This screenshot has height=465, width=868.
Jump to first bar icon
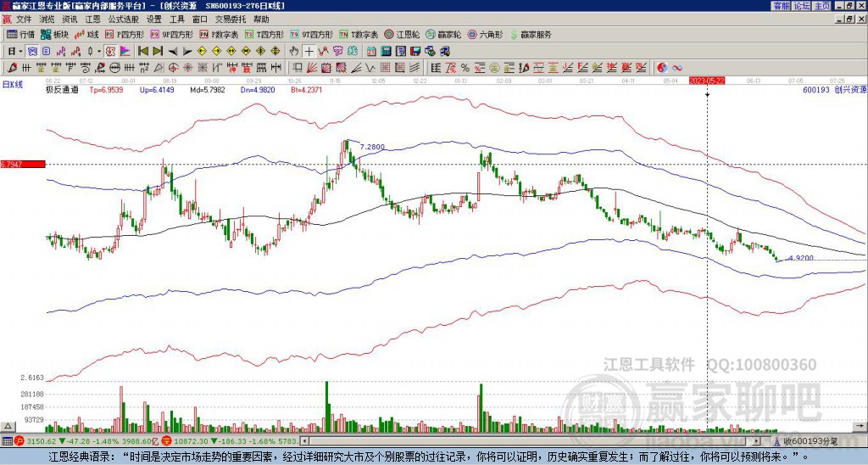142,51
